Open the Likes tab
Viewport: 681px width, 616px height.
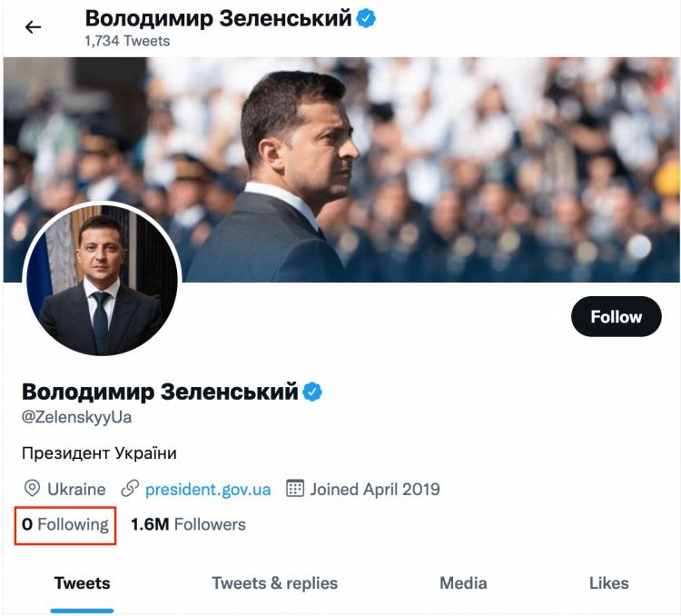(x=607, y=583)
